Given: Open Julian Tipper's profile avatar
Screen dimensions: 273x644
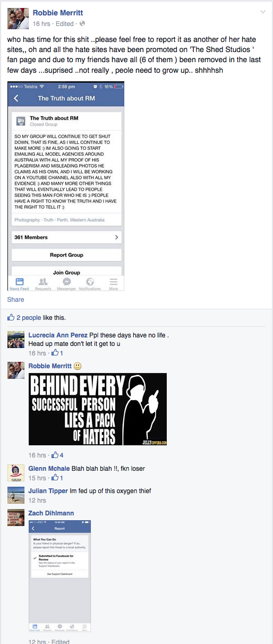Looking at the screenshot, I should click(16, 495).
